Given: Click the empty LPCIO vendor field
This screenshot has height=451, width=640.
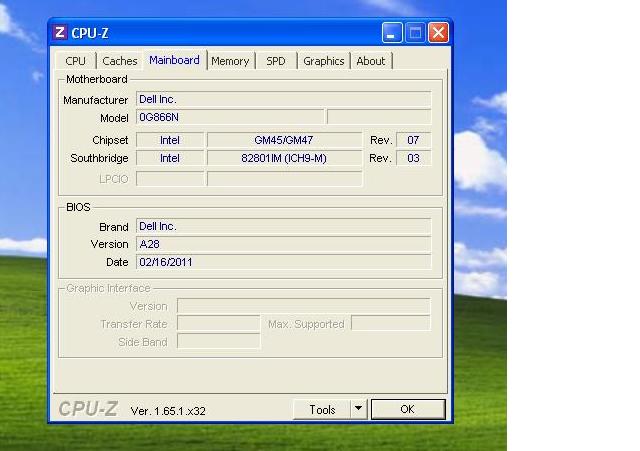Looking at the screenshot, I should click(170, 178).
